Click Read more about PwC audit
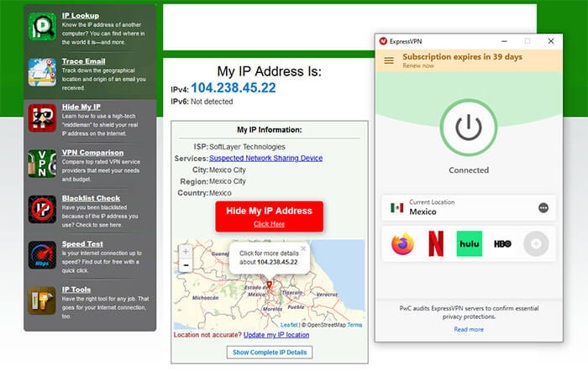Image resolution: width=588 pixels, height=371 pixels. coord(469,329)
